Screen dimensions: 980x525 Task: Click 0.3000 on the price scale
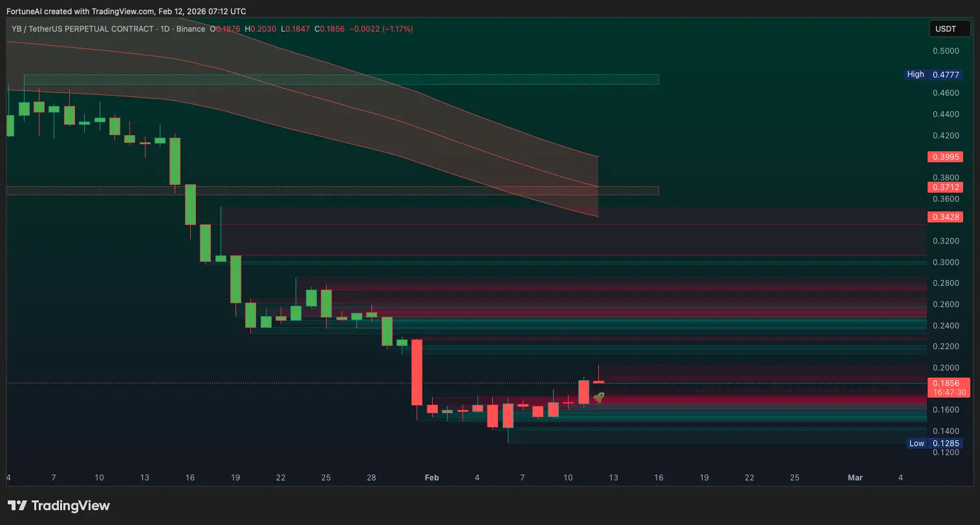[x=946, y=262]
